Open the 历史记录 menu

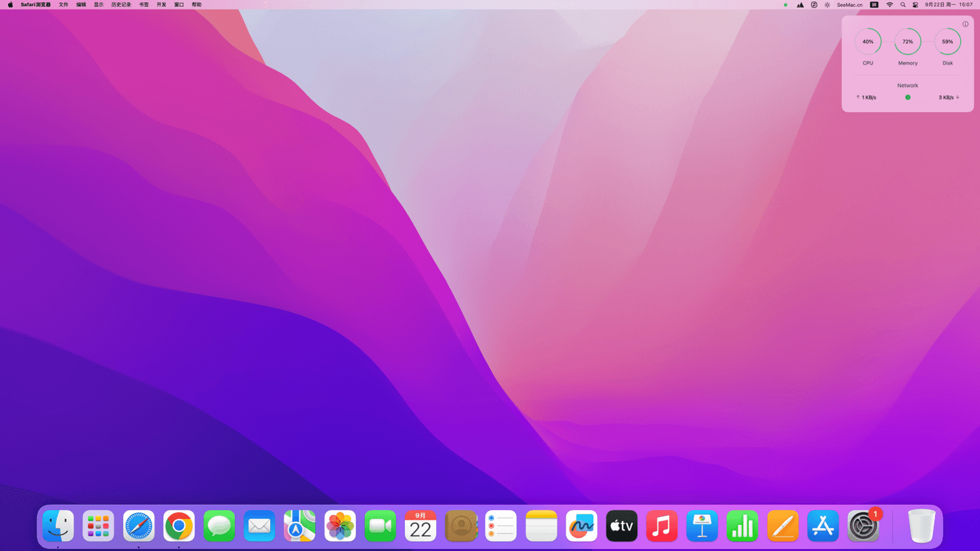pos(121,5)
